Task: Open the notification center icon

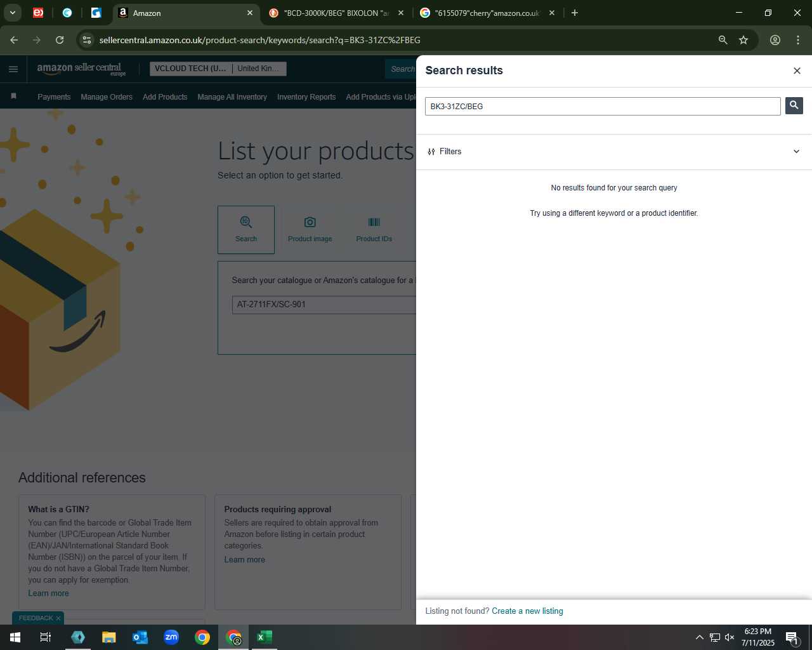Action: pyautogui.click(x=792, y=637)
